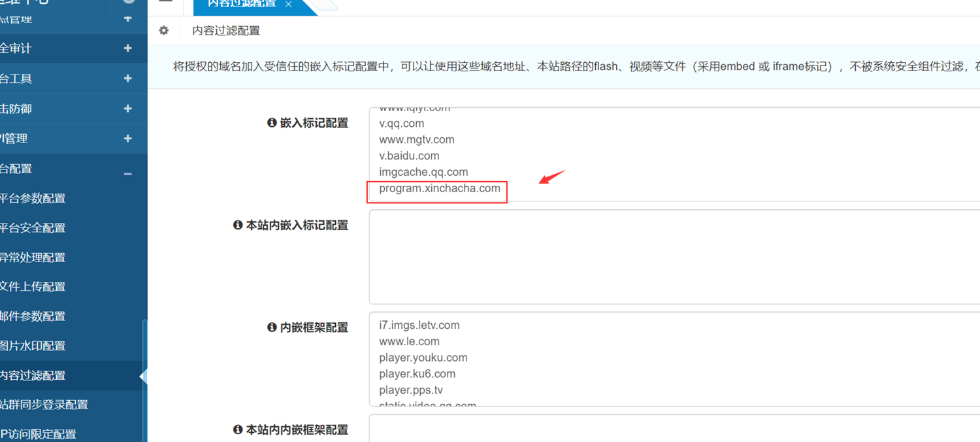980x442 pixels.
Task: Go to 文件上传配置 page
Action: [33, 286]
